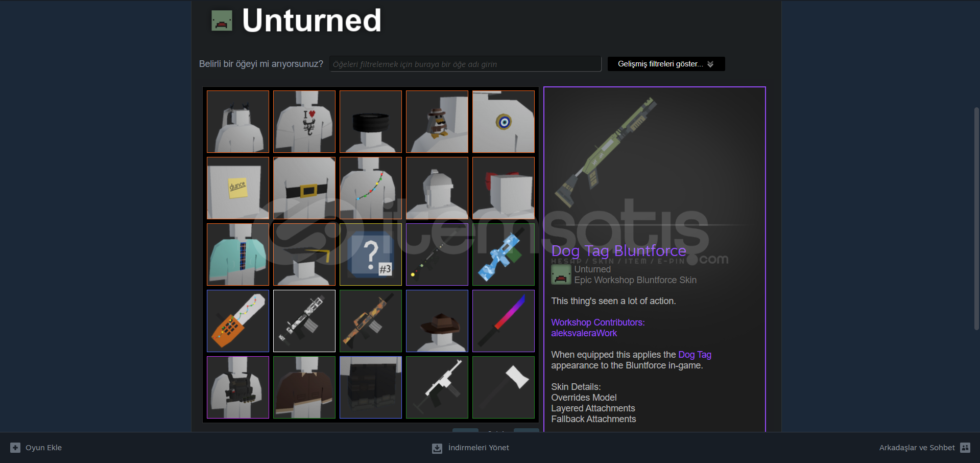Select the blue camo weapon skin item
Screen dimensions: 980x463
[x=504, y=254]
